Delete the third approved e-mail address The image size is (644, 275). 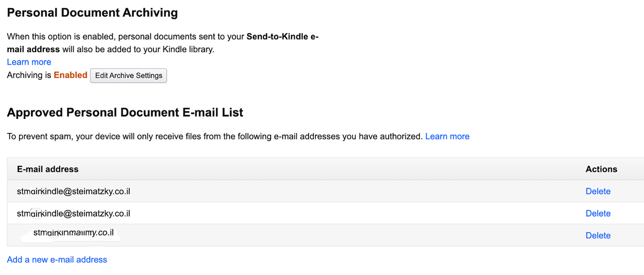click(598, 236)
